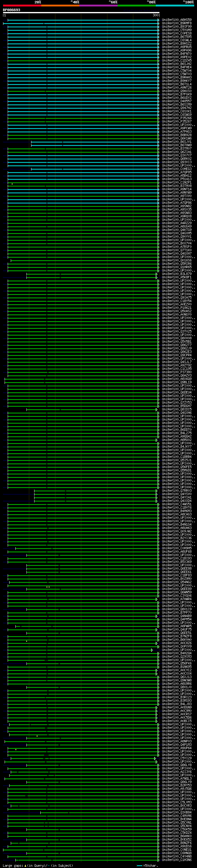Select the last hit UniRef100_C1H3N6

coord(177,860)
